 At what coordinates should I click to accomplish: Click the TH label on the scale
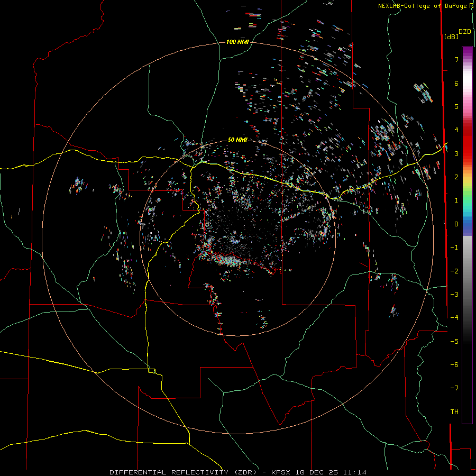point(454,412)
